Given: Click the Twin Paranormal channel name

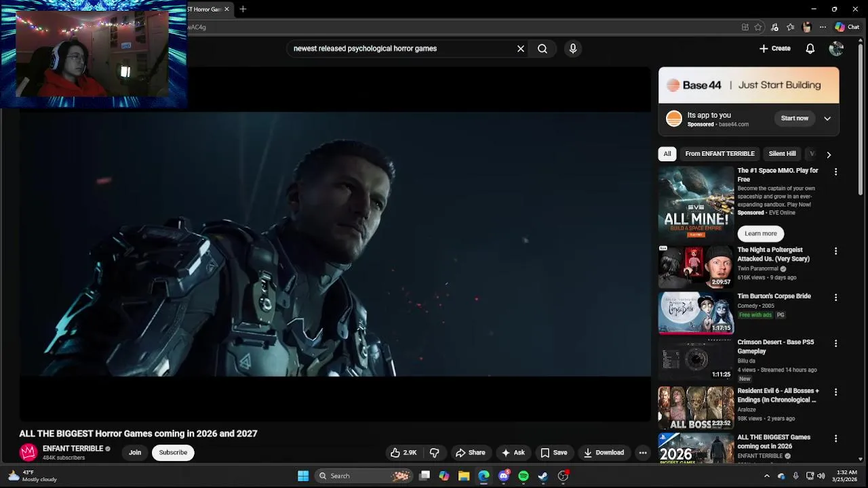Looking at the screenshot, I should click(758, 269).
